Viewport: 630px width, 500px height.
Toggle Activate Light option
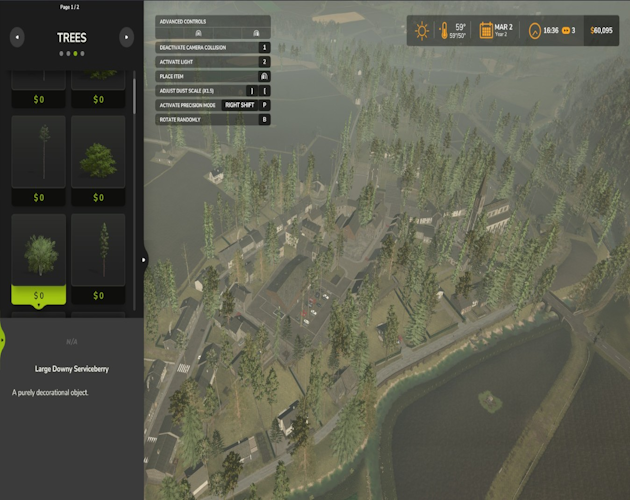point(213,62)
